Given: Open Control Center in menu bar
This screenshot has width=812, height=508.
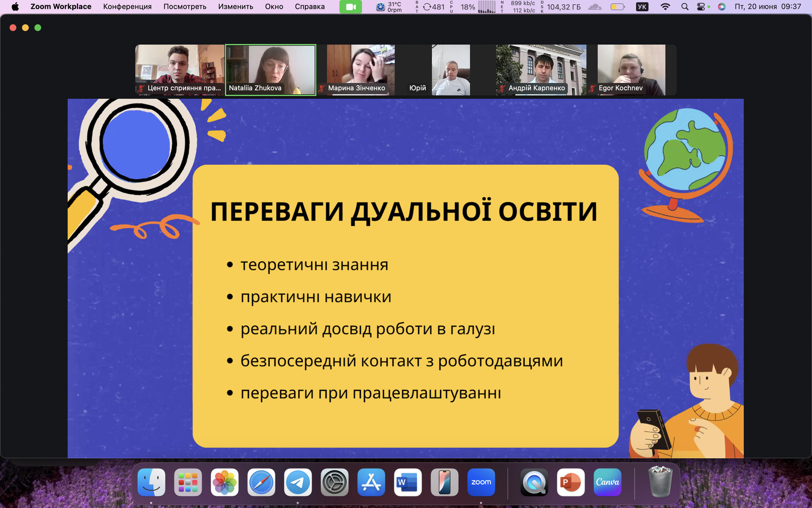Looking at the screenshot, I should point(701,7).
